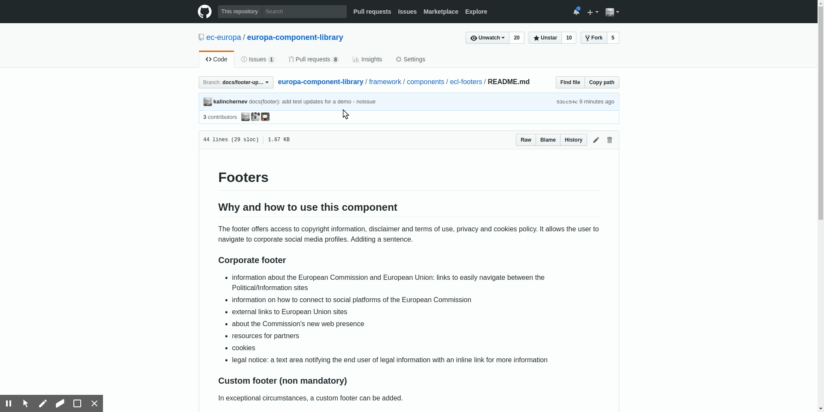Image resolution: width=824 pixels, height=412 pixels.
Task: Open commit hash 53cc54c
Action: click(x=566, y=102)
